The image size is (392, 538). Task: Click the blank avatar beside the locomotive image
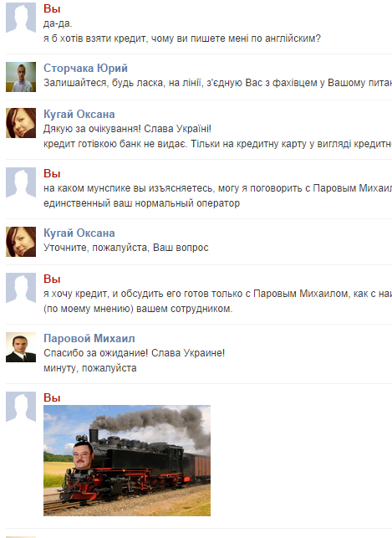[21, 407]
